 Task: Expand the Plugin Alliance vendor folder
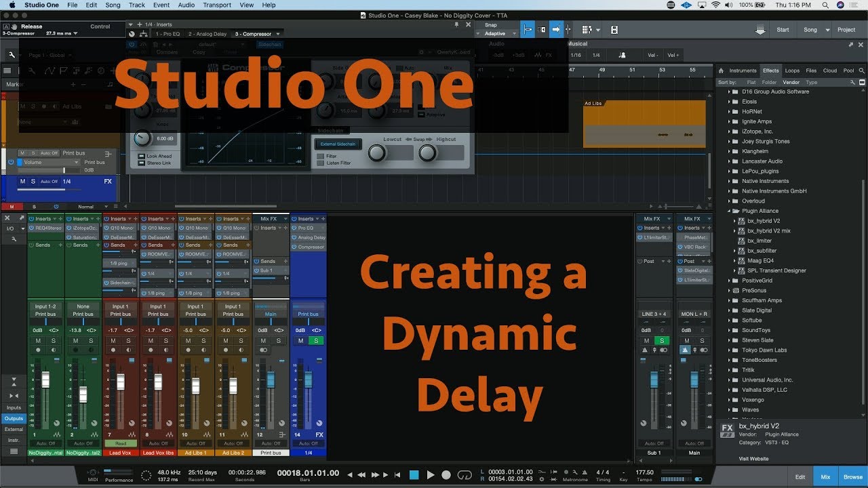pyautogui.click(x=730, y=211)
